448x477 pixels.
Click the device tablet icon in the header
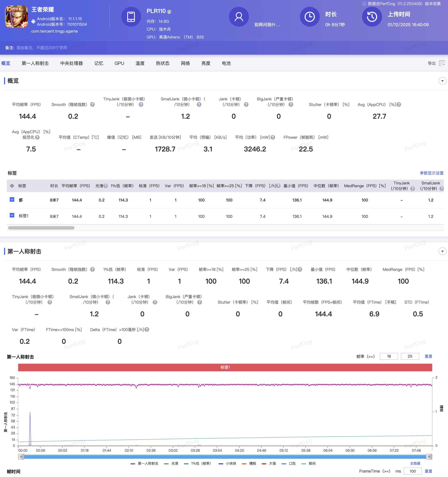[131, 17]
